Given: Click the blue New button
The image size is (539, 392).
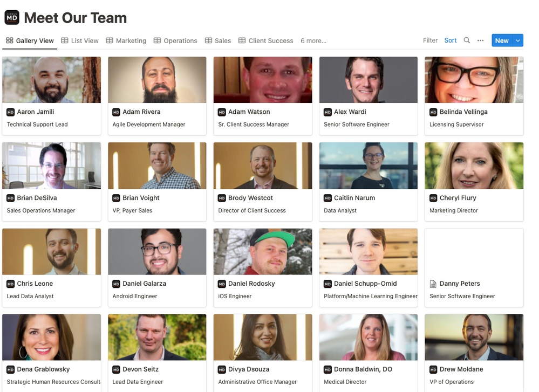Looking at the screenshot, I should tap(502, 40).
